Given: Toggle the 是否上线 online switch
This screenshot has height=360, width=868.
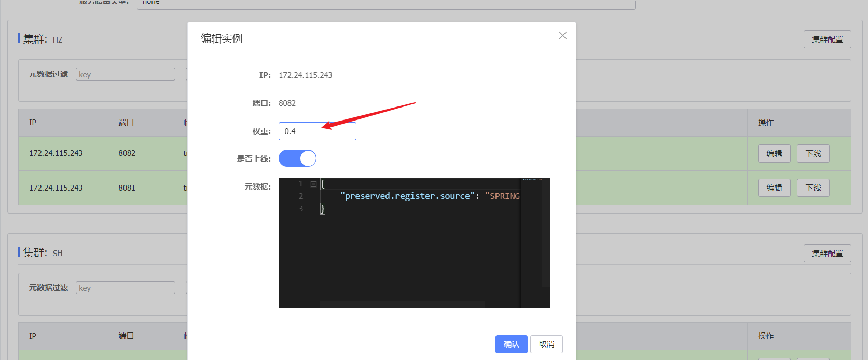Looking at the screenshot, I should click(x=297, y=158).
